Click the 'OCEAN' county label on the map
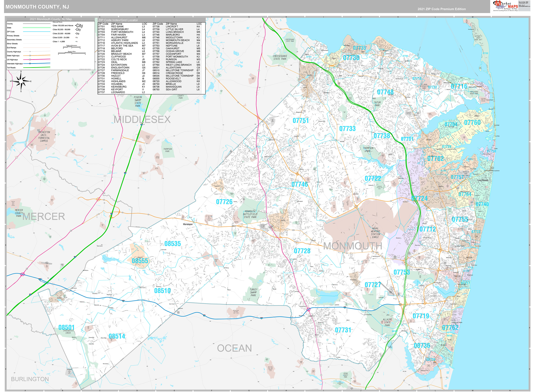This screenshot has width=533, height=392. (x=234, y=348)
